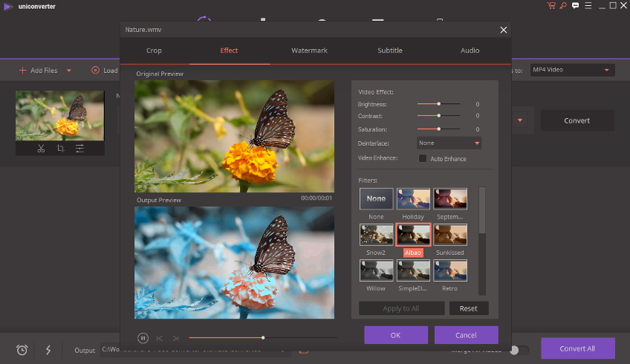630x364 pixels.
Task: Adjust the Contrast slider handle
Action: point(439,116)
